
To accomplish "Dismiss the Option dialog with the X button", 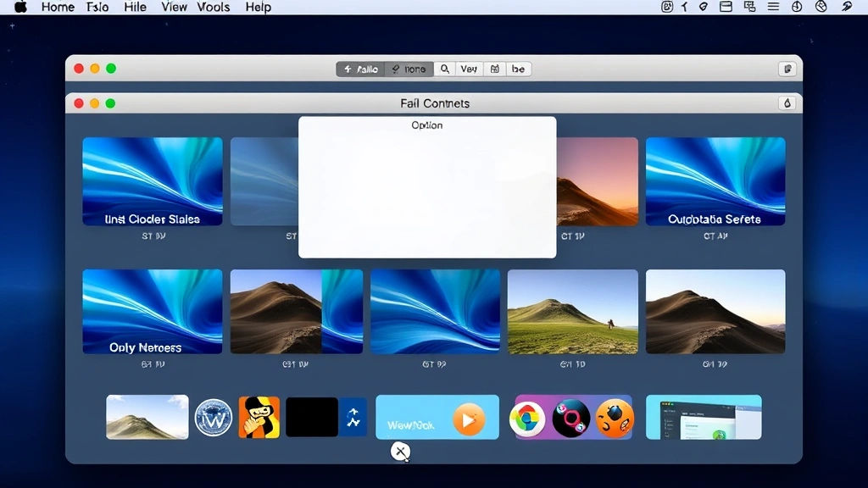I will 399,452.
